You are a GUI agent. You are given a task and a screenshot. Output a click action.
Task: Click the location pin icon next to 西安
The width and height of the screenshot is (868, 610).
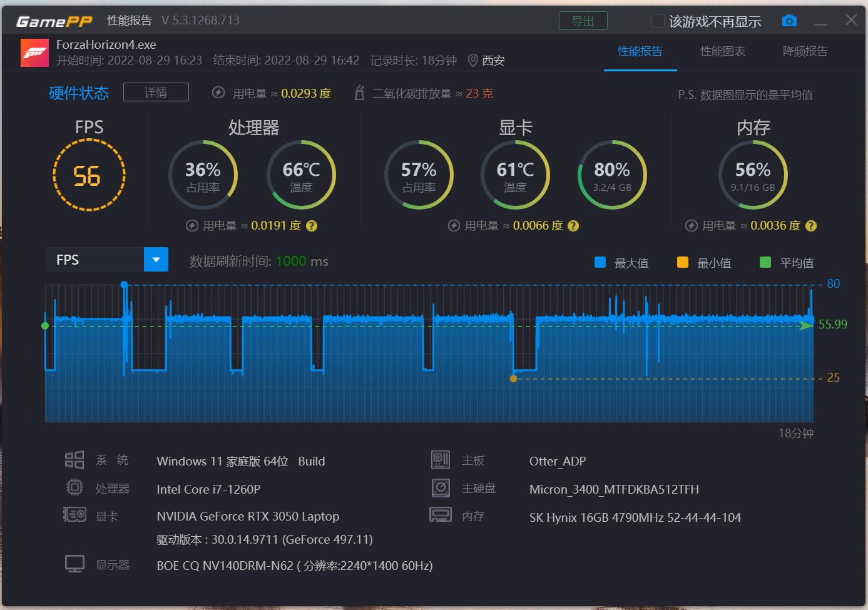click(473, 60)
